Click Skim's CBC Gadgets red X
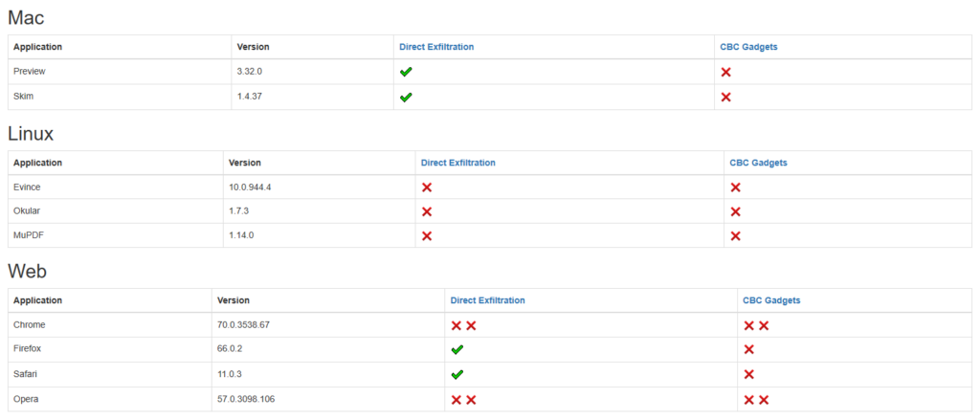 tap(726, 97)
